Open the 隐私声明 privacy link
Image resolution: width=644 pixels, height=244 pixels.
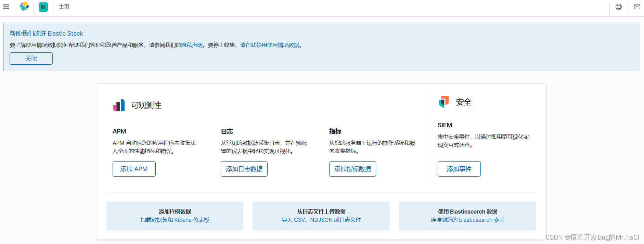192,45
